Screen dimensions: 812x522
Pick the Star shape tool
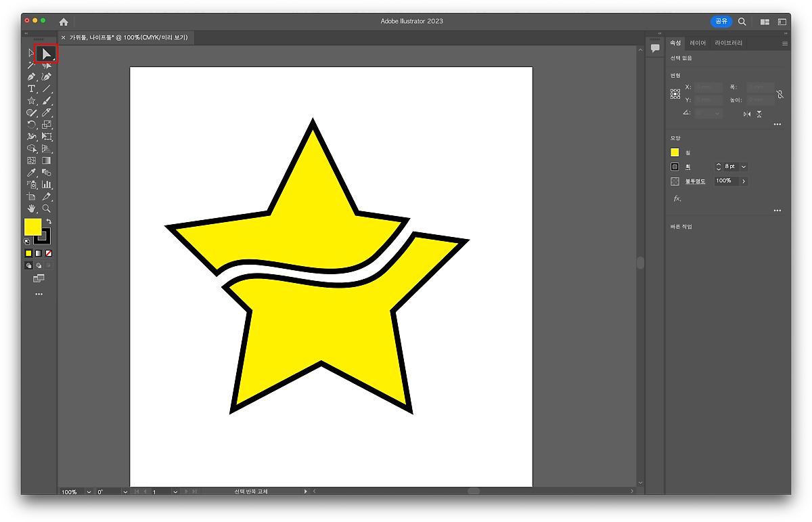pyautogui.click(x=31, y=101)
